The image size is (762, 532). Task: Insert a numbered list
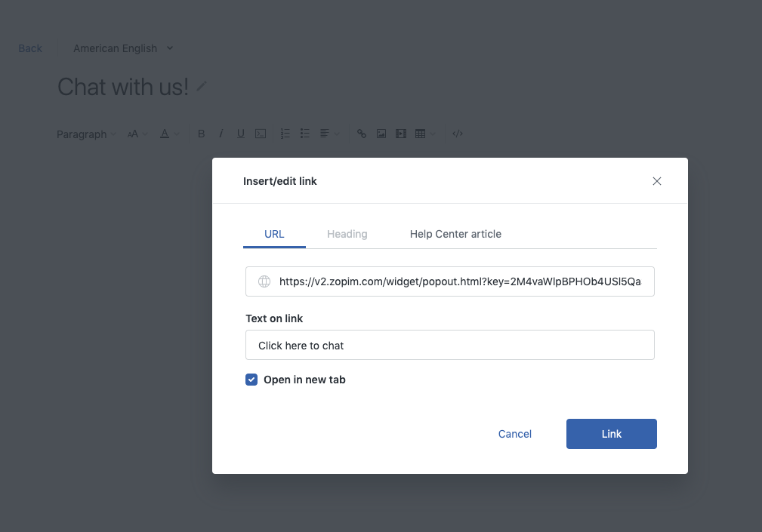(285, 134)
